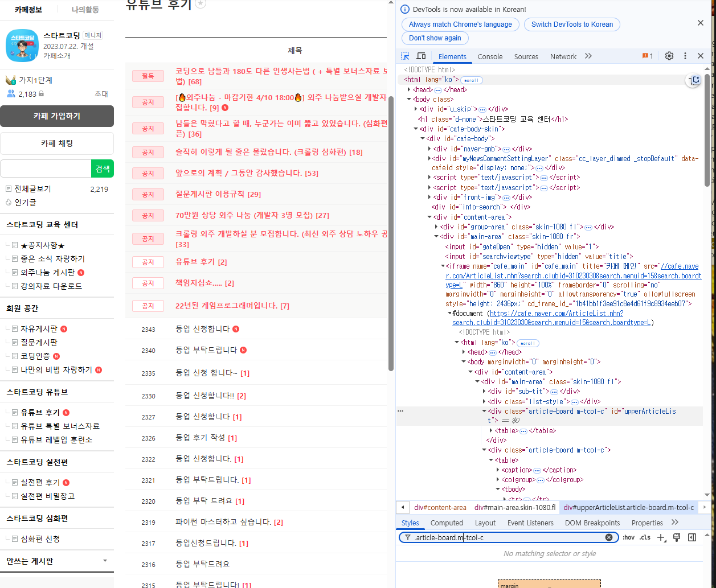Image resolution: width=716 pixels, height=588 pixels.
Task: Open the DOM Breakpoints tab
Action: 592,523
